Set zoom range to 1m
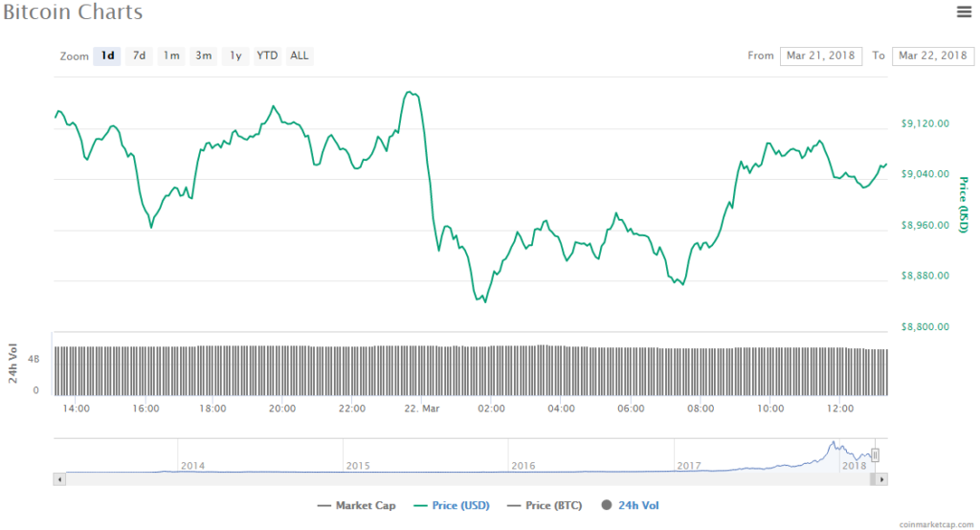Viewport: 980px width, 530px height. click(x=171, y=55)
